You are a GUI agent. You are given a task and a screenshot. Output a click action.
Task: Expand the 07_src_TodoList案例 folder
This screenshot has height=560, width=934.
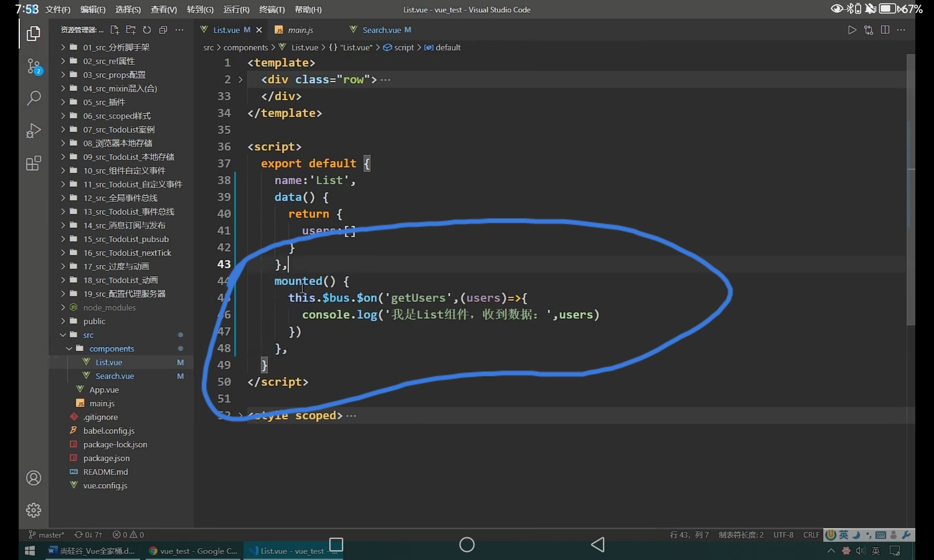(x=119, y=129)
